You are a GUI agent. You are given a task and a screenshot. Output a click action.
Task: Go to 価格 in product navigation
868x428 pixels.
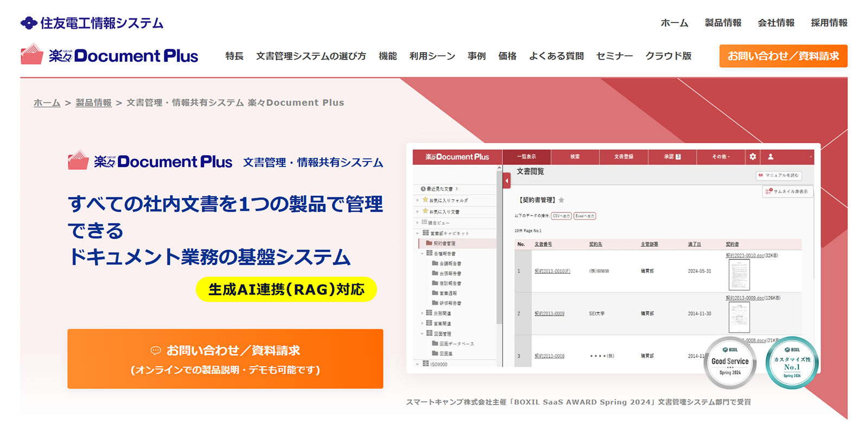tap(507, 56)
